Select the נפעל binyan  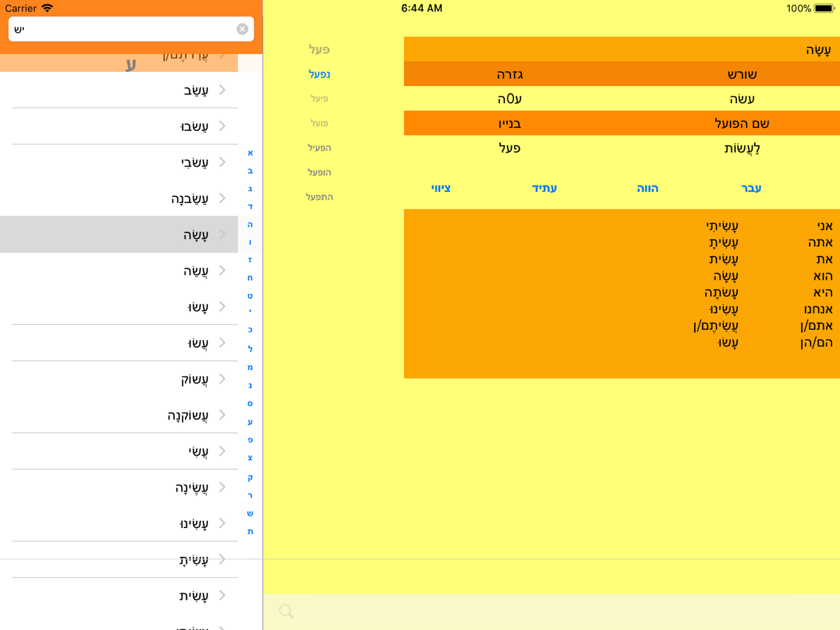(x=319, y=74)
